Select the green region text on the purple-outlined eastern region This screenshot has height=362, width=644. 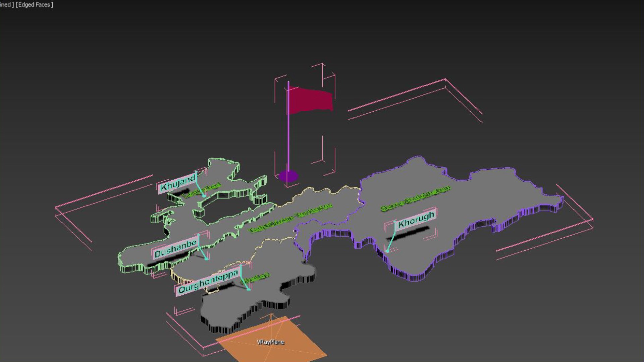click(x=416, y=199)
